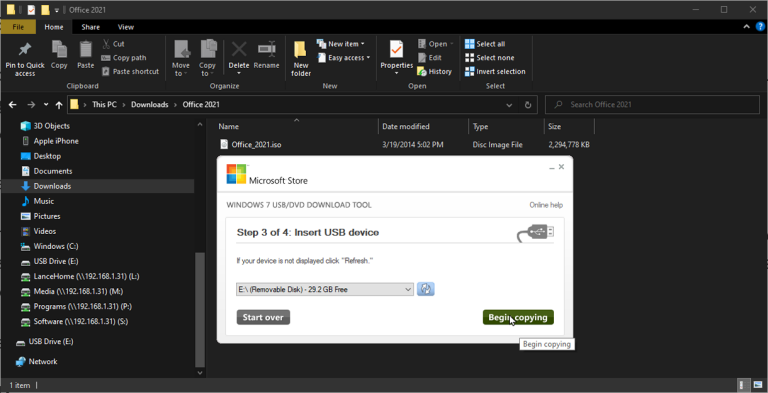Switch to the Share ribbon tab
768x393 pixels.
pyautogui.click(x=91, y=27)
